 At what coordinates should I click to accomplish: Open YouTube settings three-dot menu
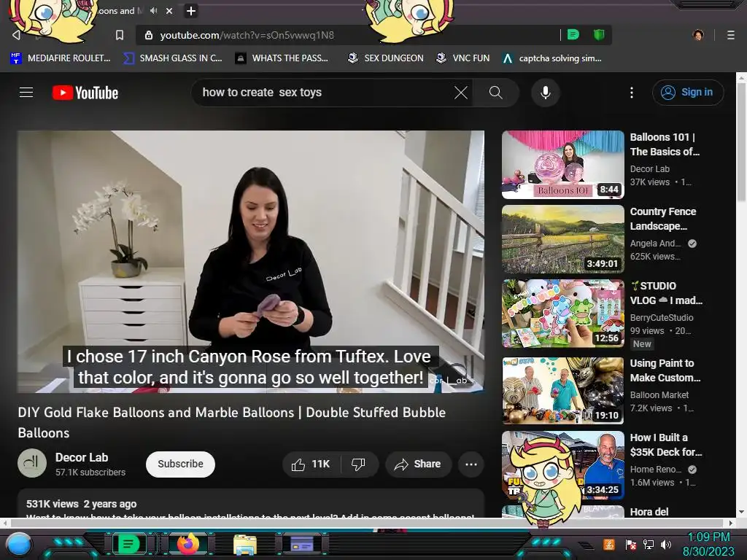pos(632,93)
